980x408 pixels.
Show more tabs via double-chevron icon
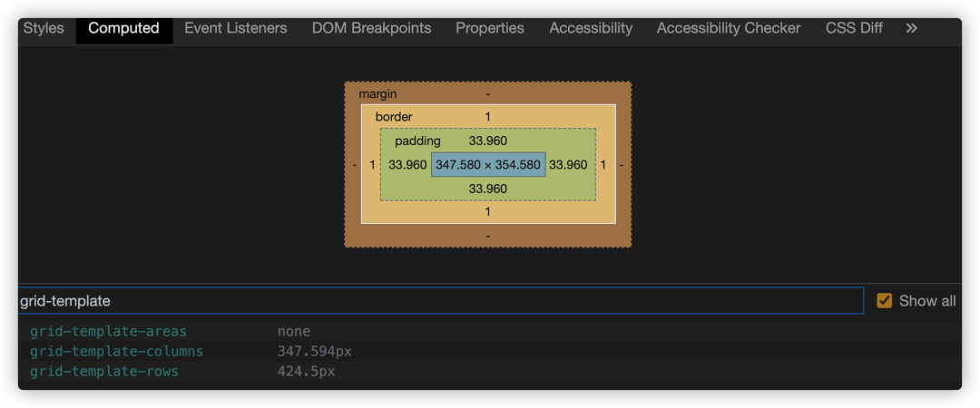(911, 28)
